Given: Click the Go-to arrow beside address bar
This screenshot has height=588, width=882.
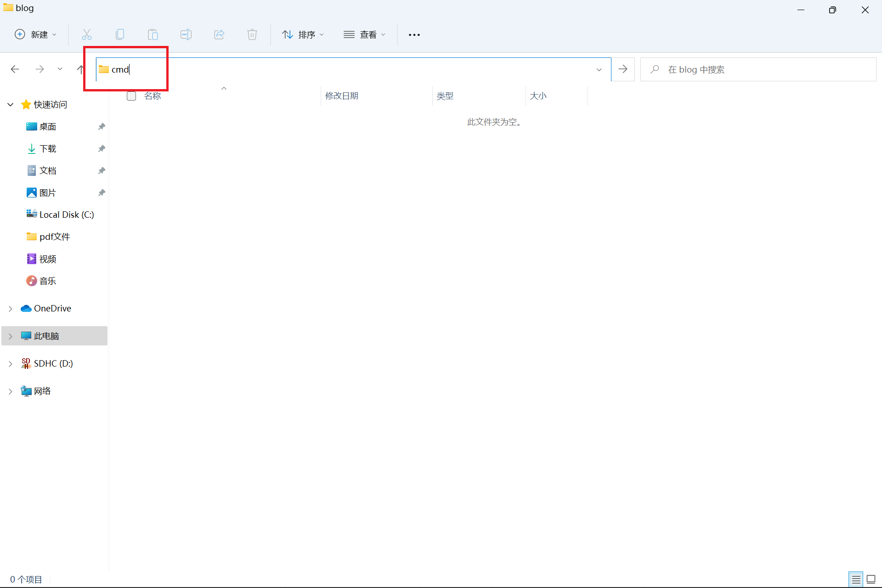Looking at the screenshot, I should pyautogui.click(x=623, y=69).
